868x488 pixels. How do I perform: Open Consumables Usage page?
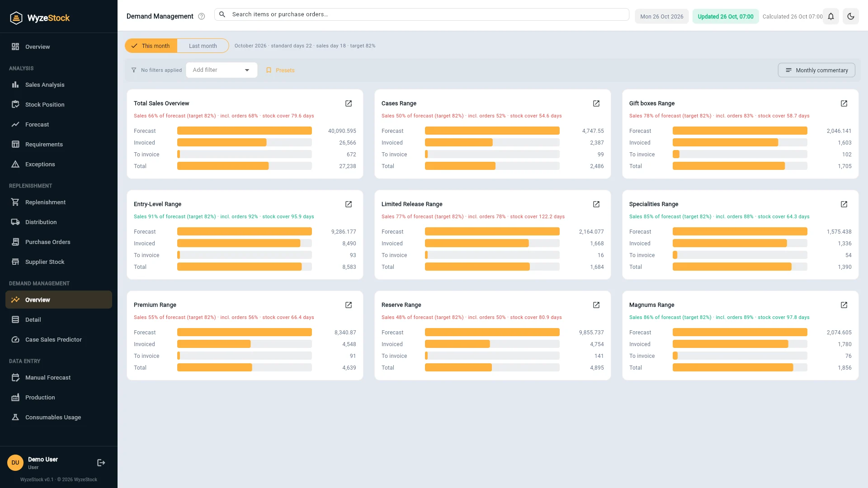(x=59, y=417)
